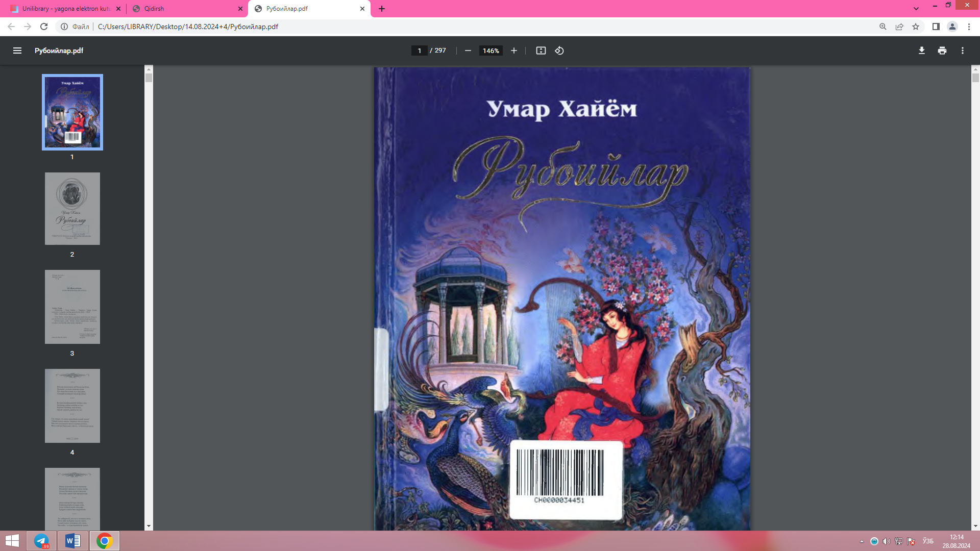
Task: Click the Chrome taskbar icon
Action: coord(105,541)
